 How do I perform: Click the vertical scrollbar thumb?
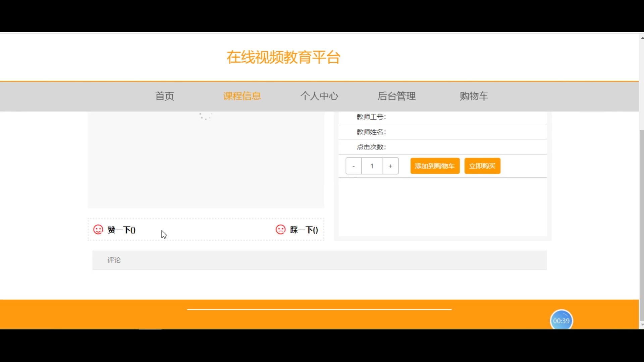click(x=642, y=225)
